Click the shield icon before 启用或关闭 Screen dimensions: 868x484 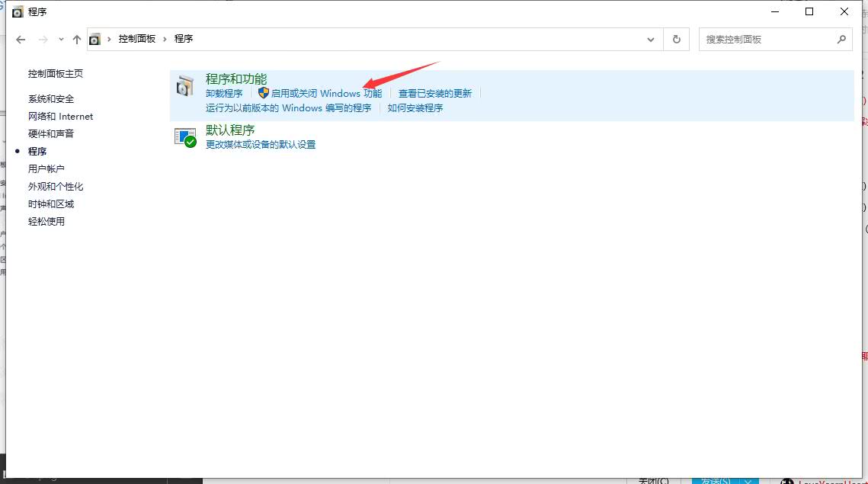(264, 93)
